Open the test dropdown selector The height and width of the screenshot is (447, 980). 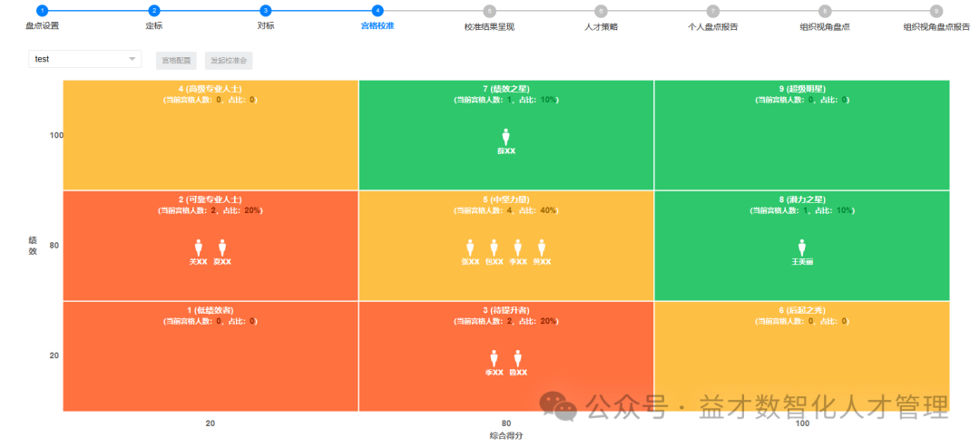pos(85,59)
